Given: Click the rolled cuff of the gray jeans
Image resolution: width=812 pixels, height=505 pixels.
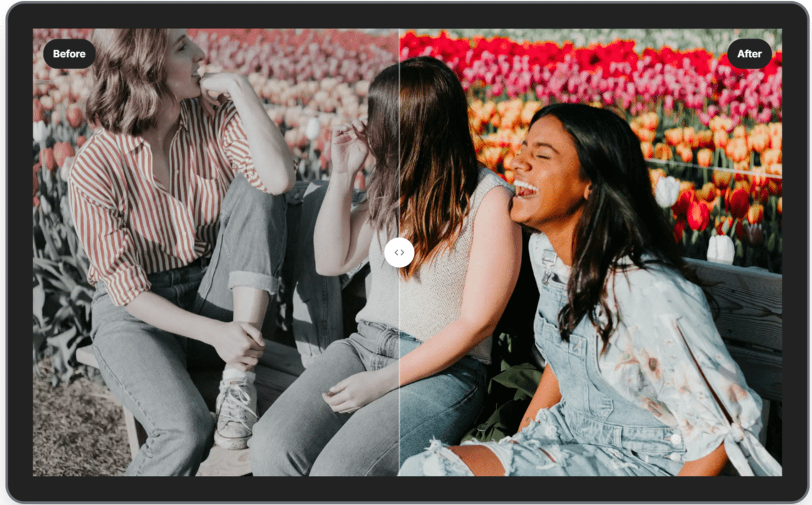Looking at the screenshot, I should [254, 281].
